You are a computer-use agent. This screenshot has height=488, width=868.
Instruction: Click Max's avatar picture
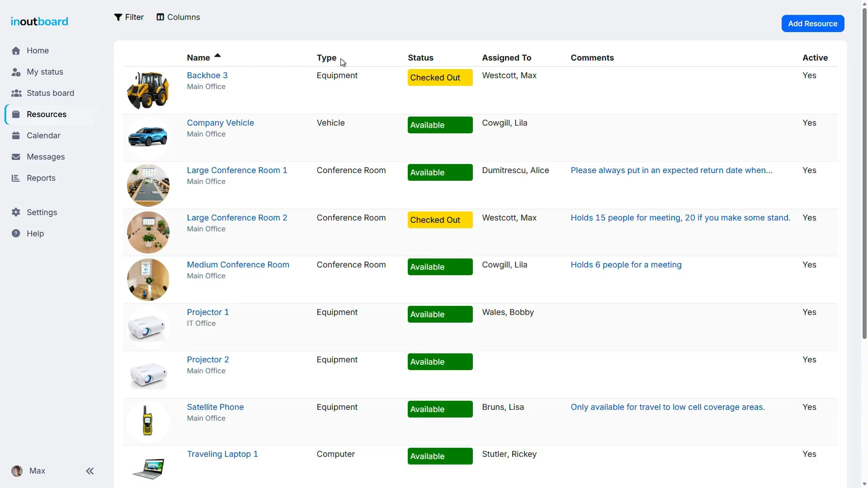pyautogui.click(x=17, y=471)
